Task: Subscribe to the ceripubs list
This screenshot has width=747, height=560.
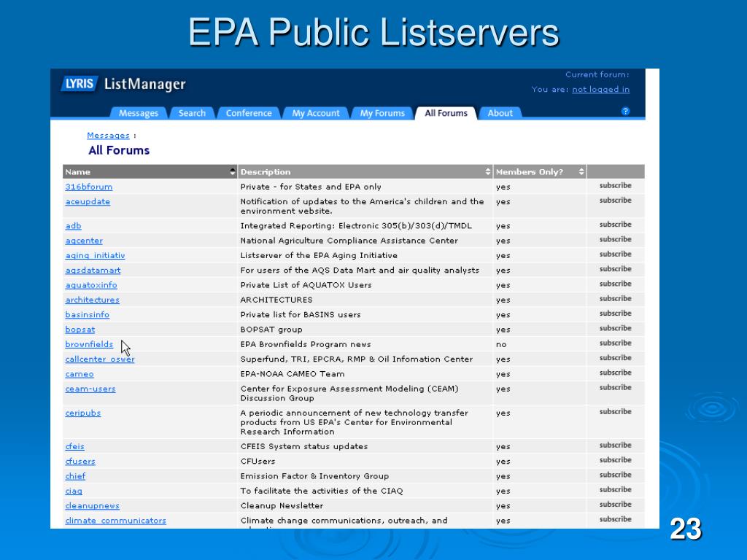Action: point(616,412)
